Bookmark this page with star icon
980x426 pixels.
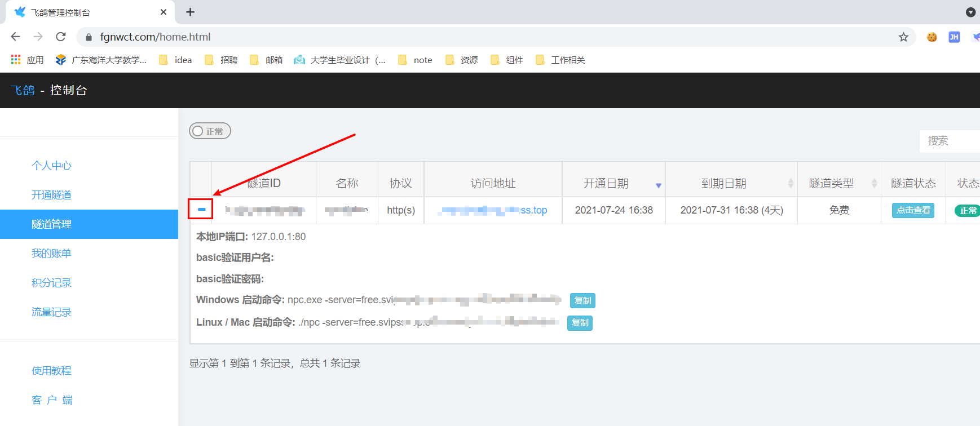(903, 37)
